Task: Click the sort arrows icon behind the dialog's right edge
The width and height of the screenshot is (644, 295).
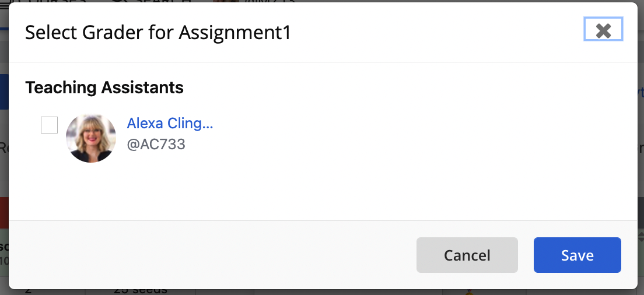Action: click(640, 237)
